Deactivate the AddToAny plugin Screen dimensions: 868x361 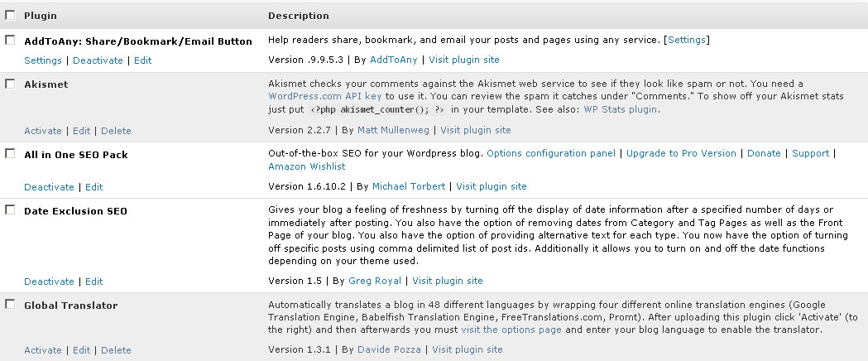pos(98,60)
